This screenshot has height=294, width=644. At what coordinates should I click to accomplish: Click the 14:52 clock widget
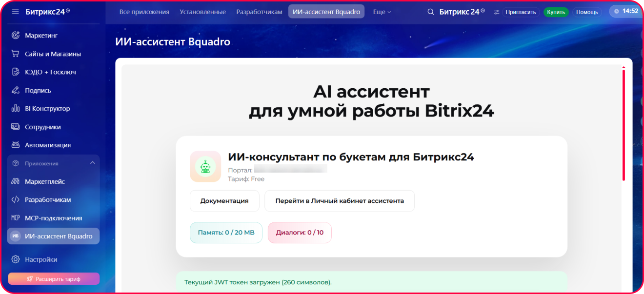pyautogui.click(x=626, y=11)
